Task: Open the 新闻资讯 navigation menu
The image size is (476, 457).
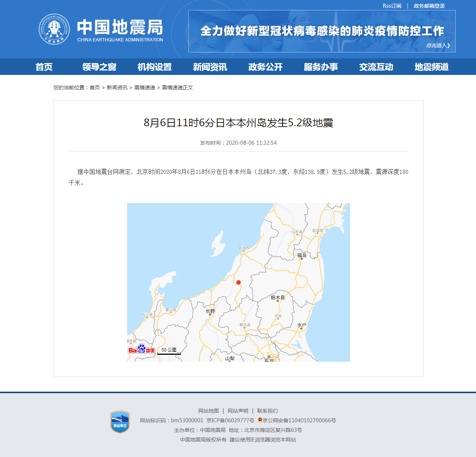Action: [210, 67]
